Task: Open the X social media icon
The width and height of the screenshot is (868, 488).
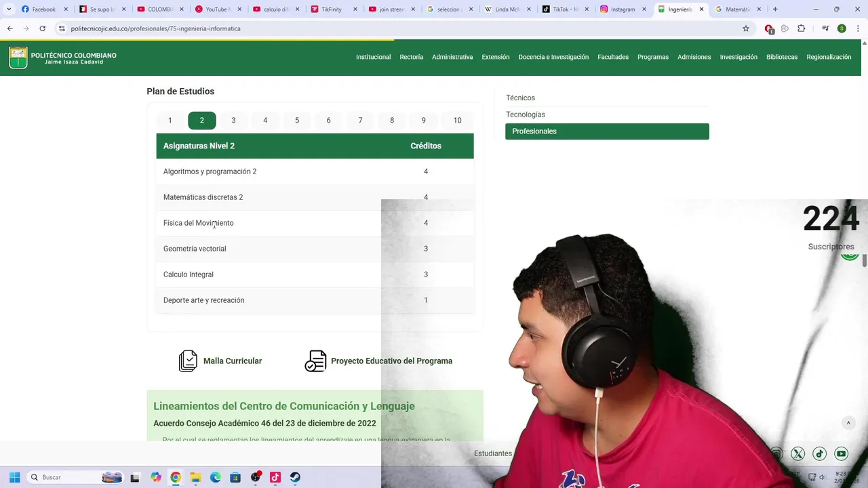Action: (797, 453)
